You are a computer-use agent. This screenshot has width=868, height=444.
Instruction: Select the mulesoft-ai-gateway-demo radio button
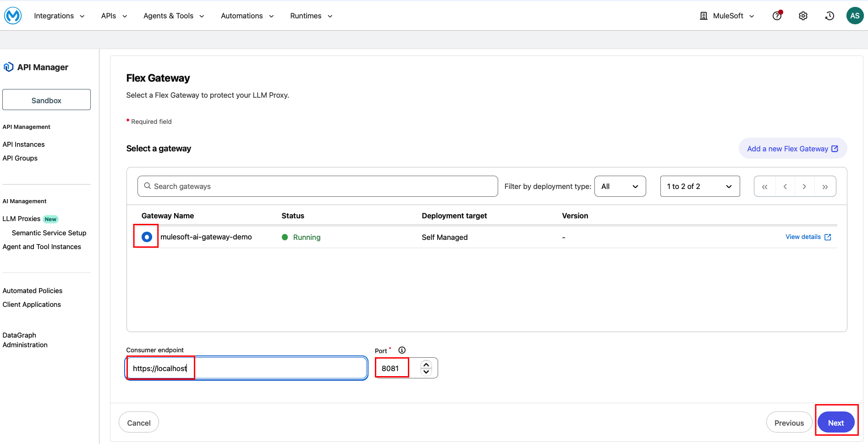(147, 237)
